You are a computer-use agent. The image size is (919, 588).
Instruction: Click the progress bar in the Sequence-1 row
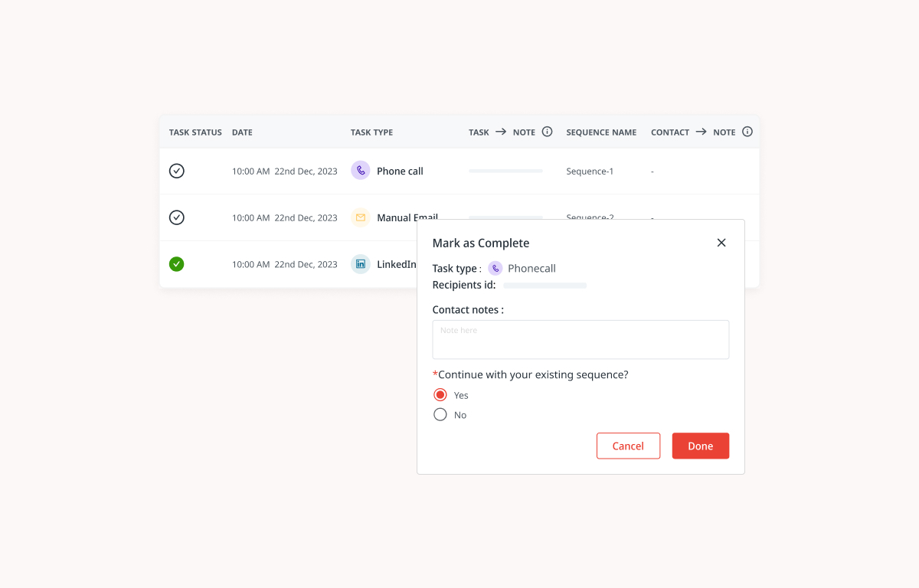click(505, 170)
